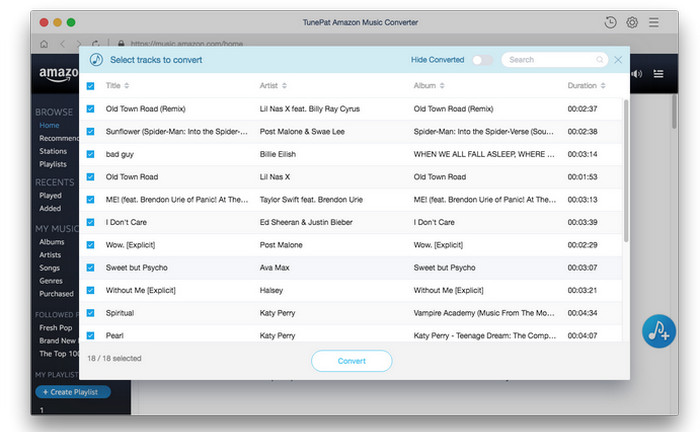Open the hamburger menu in title bar
The height and width of the screenshot is (433, 700).
pos(654,22)
